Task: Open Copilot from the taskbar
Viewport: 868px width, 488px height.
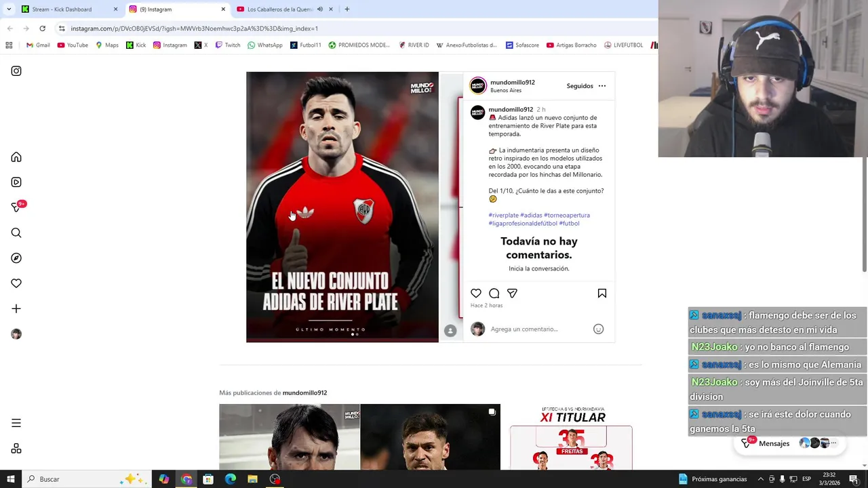Action: [164, 479]
